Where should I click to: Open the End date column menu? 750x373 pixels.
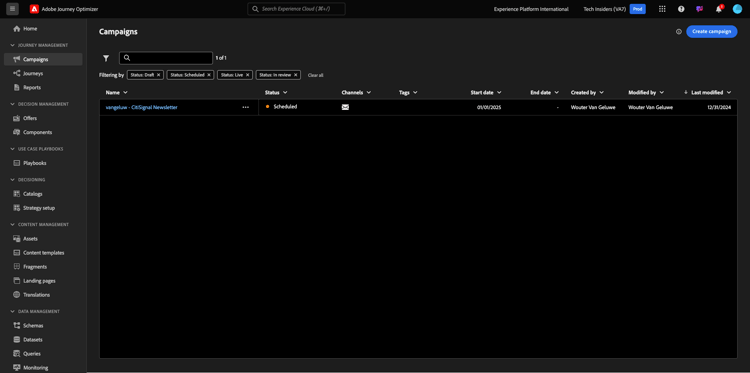(x=556, y=92)
